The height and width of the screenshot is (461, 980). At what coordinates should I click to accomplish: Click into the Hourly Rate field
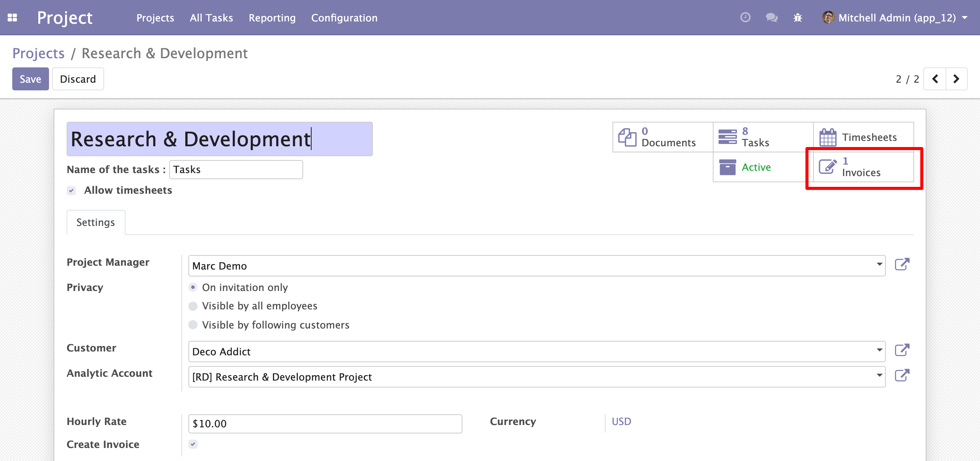pyautogui.click(x=325, y=424)
